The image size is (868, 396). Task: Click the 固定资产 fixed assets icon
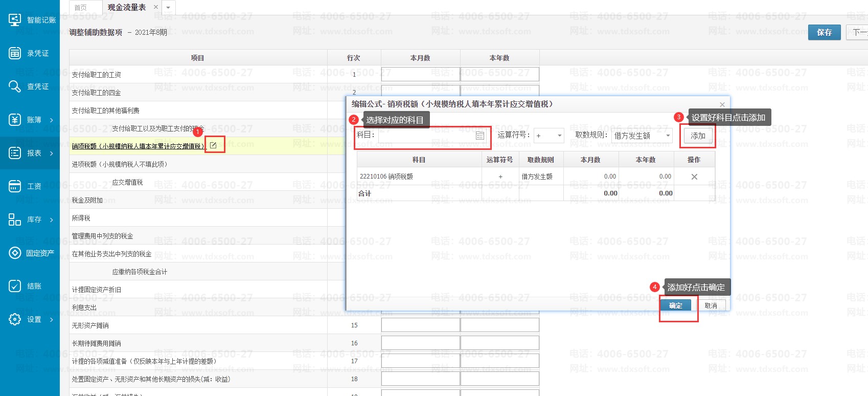[15, 253]
